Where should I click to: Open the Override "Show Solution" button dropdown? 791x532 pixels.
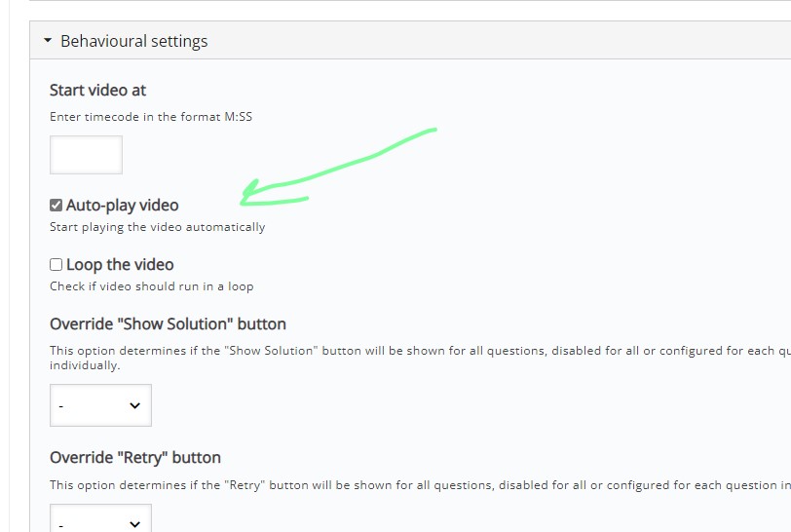pos(100,405)
